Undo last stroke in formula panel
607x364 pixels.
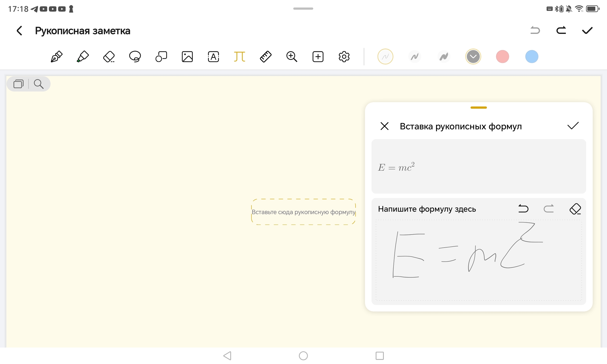523,209
